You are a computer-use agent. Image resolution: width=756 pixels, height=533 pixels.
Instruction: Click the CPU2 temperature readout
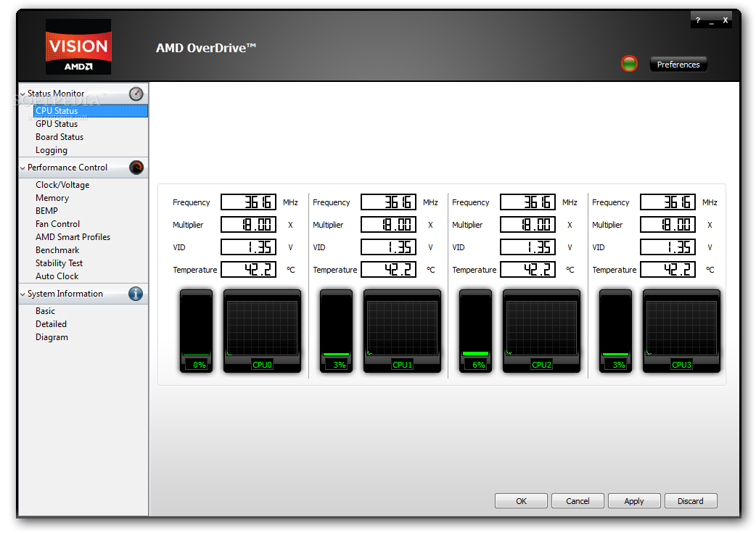click(527, 269)
